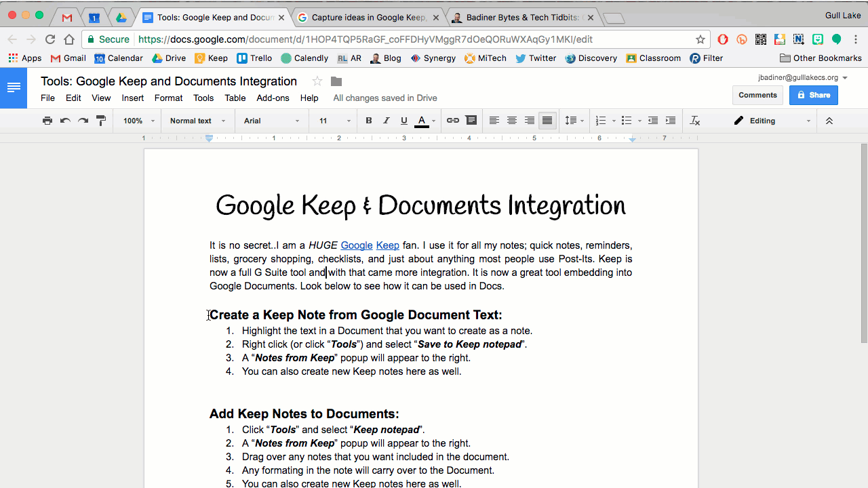The width and height of the screenshot is (868, 488).
Task: Open the File menu
Action: coord(47,98)
